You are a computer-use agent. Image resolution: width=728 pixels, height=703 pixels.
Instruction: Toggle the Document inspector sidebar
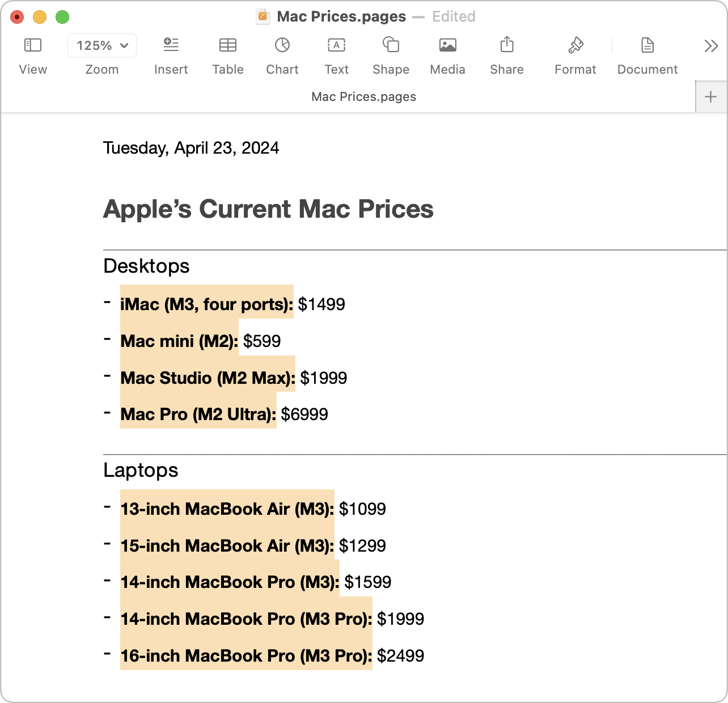tap(647, 45)
